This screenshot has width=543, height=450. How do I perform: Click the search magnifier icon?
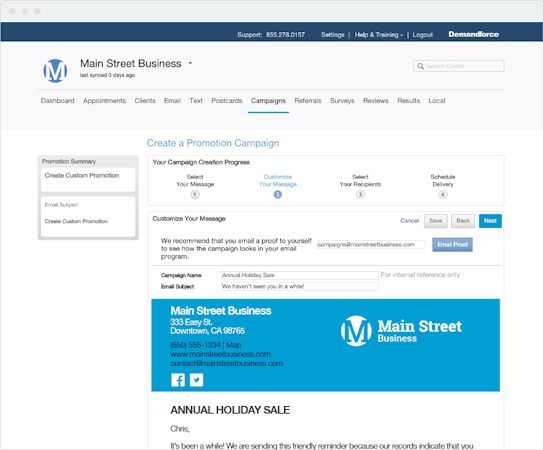420,66
